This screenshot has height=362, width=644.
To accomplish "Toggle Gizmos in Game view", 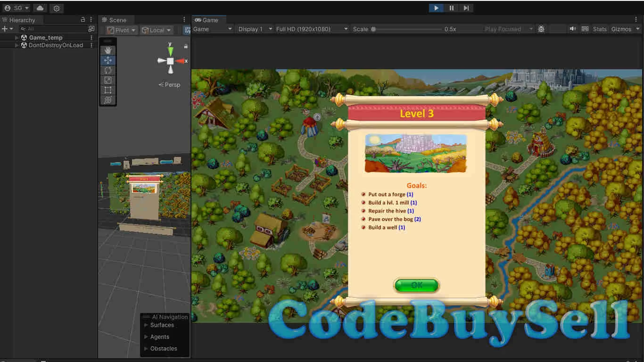I will coord(621,29).
